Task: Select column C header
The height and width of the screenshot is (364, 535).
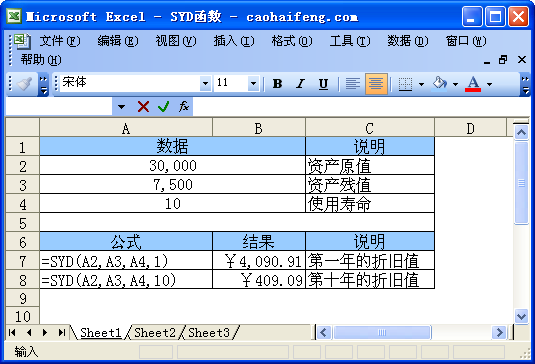Action: [x=370, y=129]
